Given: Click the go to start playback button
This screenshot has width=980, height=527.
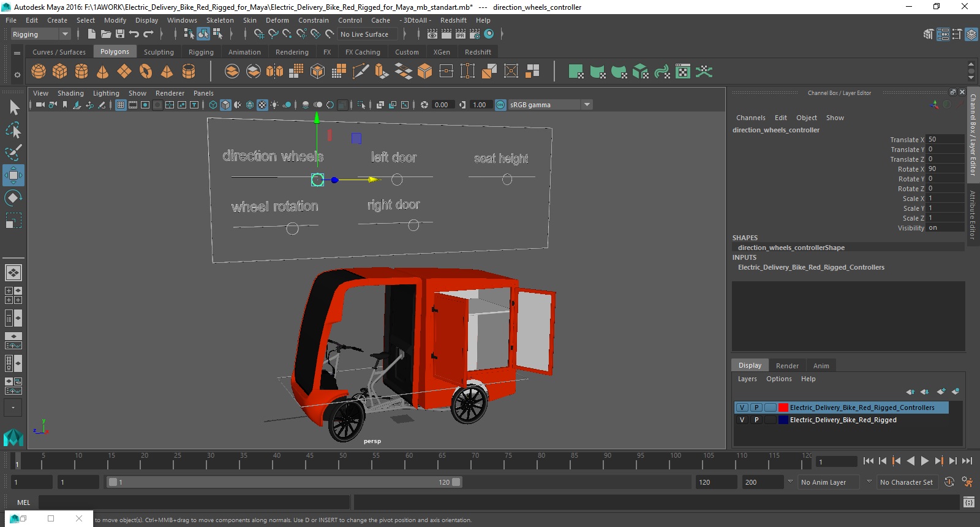Looking at the screenshot, I should [869, 461].
